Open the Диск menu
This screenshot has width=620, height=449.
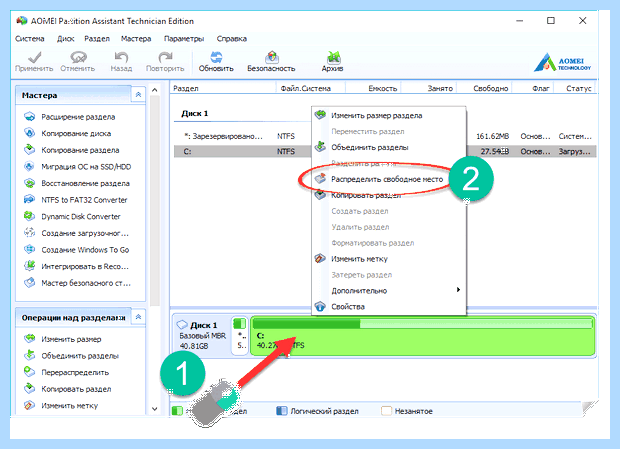[x=65, y=39]
